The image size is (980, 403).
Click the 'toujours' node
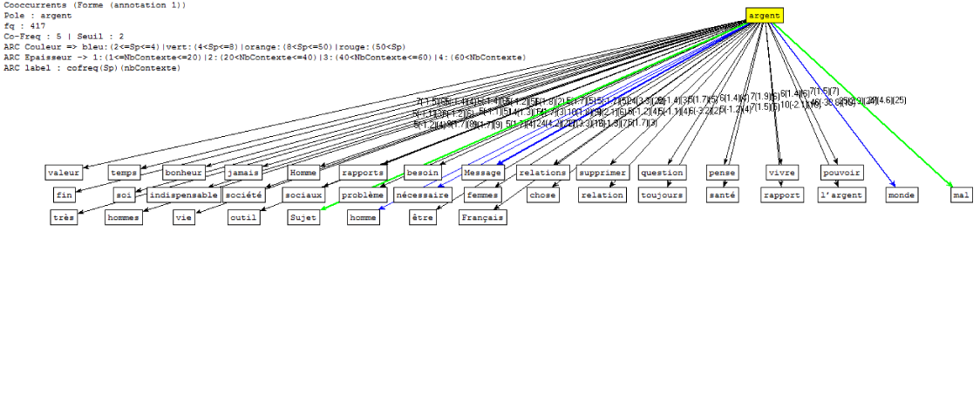pos(663,195)
